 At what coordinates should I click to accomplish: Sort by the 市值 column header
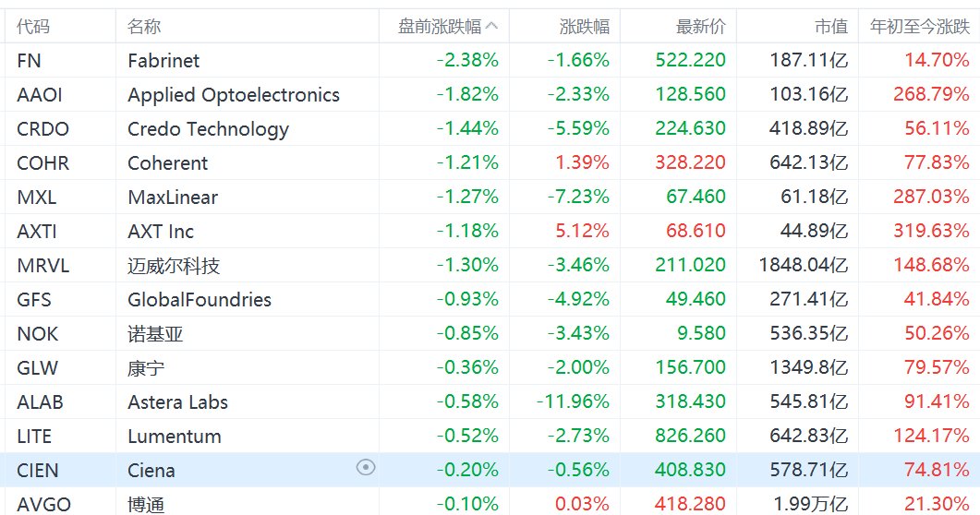831,26
